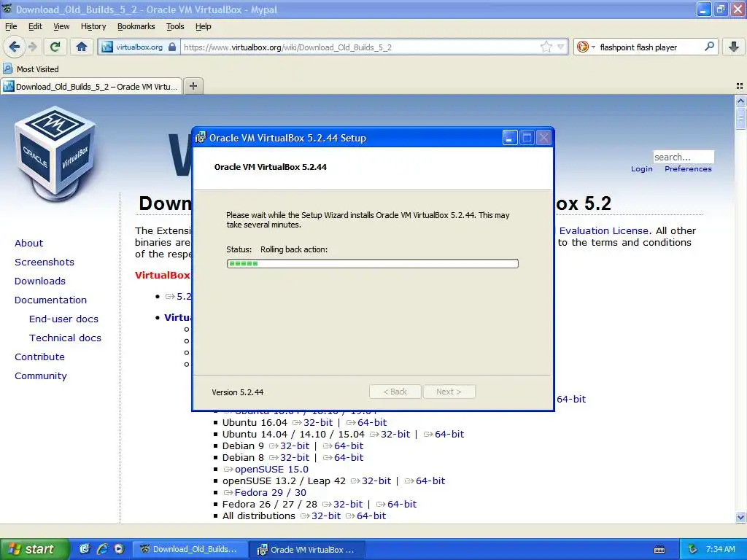Viewport: 747px width, 560px height.
Task: Click the disabled Next button in Setup
Action: pyautogui.click(x=449, y=392)
